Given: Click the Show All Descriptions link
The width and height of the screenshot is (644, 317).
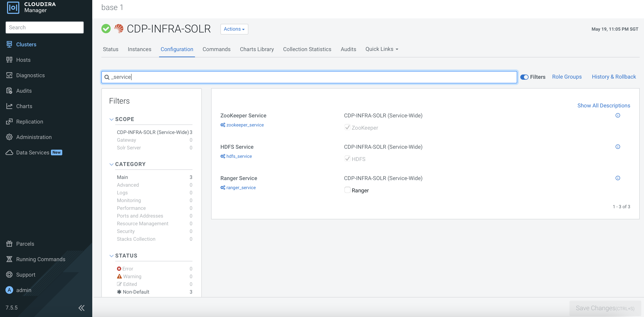Looking at the screenshot, I should pyautogui.click(x=604, y=105).
